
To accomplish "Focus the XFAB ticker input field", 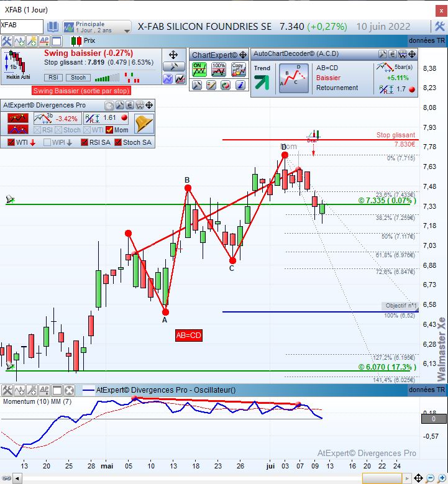I will click(x=22, y=27).
